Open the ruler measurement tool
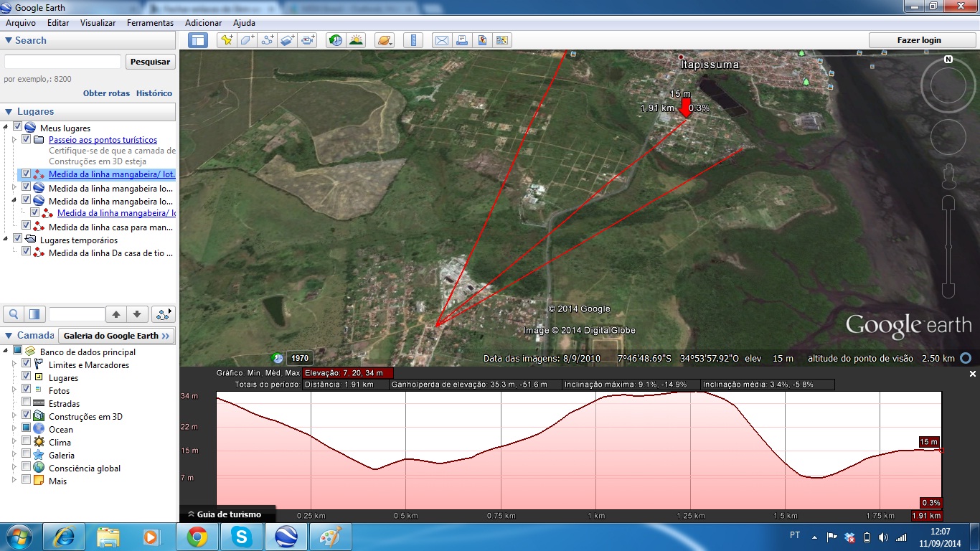980x551 pixels. coord(413,40)
